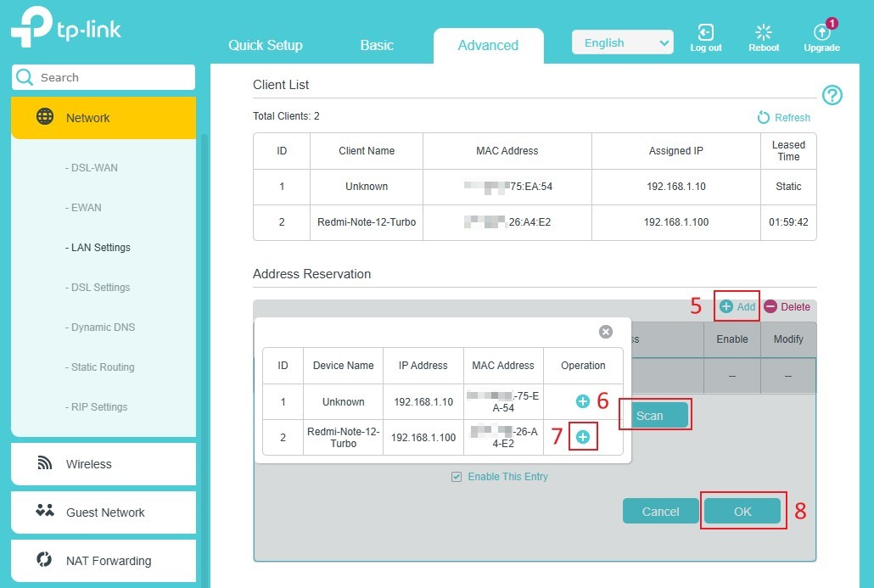This screenshot has height=588, width=874.
Task: Toggle the Enable This Entry checkbox
Action: pos(457,477)
